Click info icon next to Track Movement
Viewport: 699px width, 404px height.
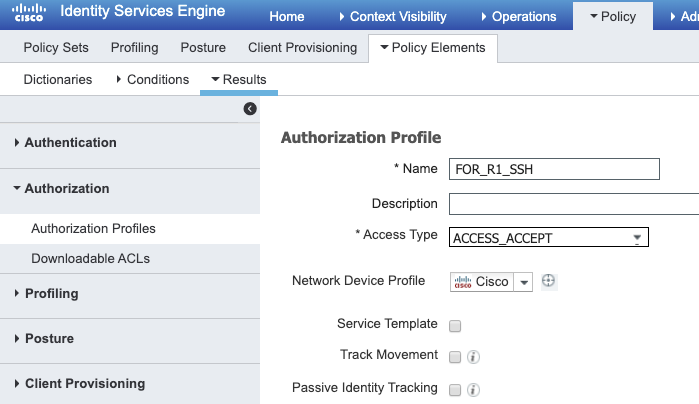coord(474,356)
